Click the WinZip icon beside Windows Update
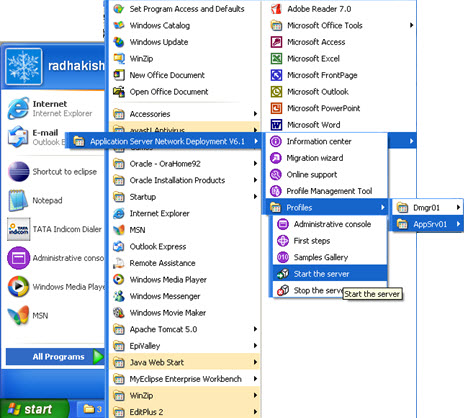 tap(119, 59)
